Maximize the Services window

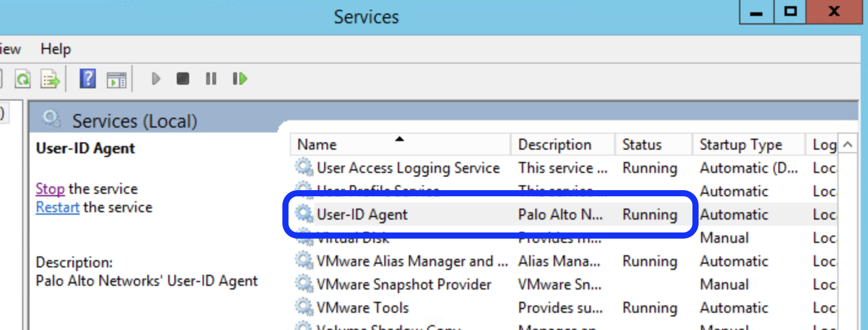point(790,12)
